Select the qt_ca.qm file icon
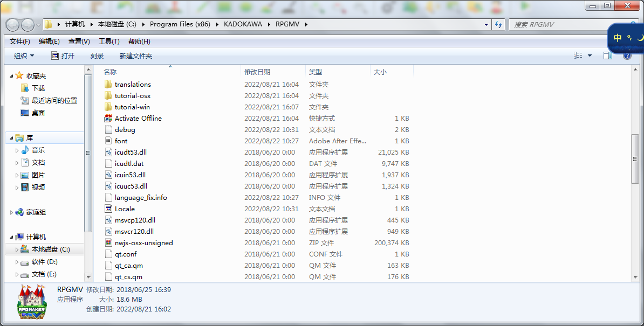Screen dimensions: 644x326 tap(108, 265)
